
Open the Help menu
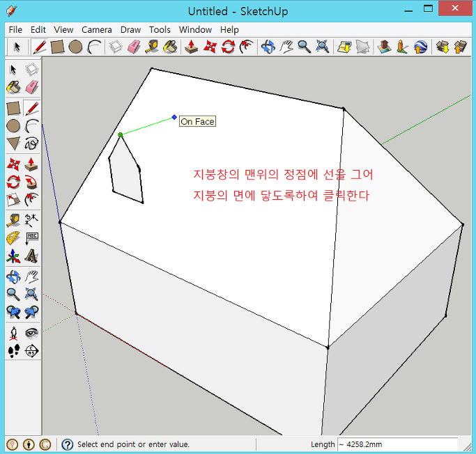pyautogui.click(x=229, y=30)
